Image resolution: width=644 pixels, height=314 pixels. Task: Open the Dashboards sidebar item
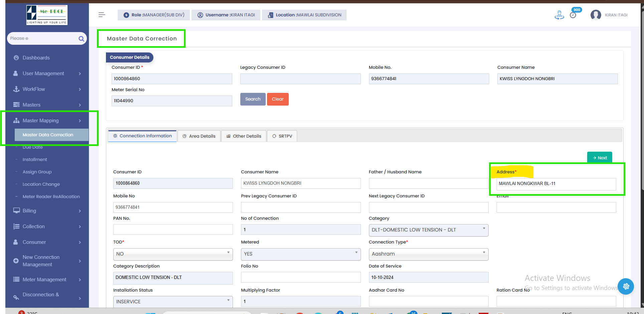pos(36,58)
